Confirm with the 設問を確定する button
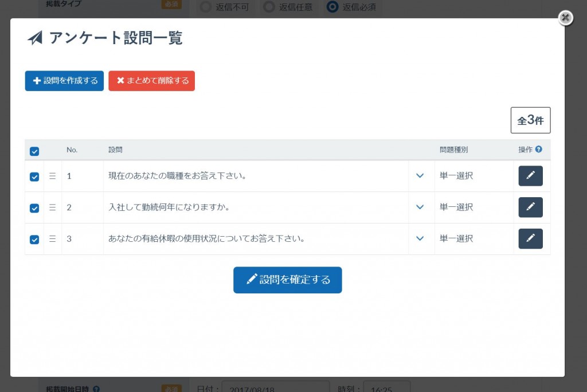The width and height of the screenshot is (587, 392). coord(288,280)
